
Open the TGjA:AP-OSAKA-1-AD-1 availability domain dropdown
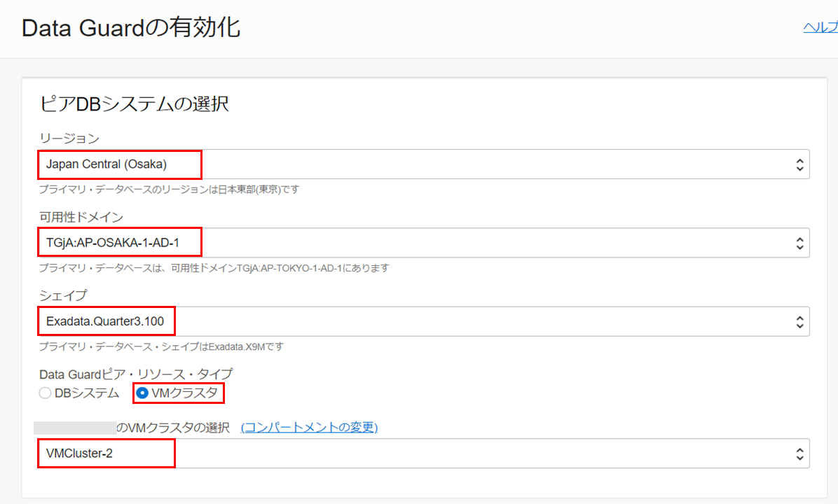[420, 243]
